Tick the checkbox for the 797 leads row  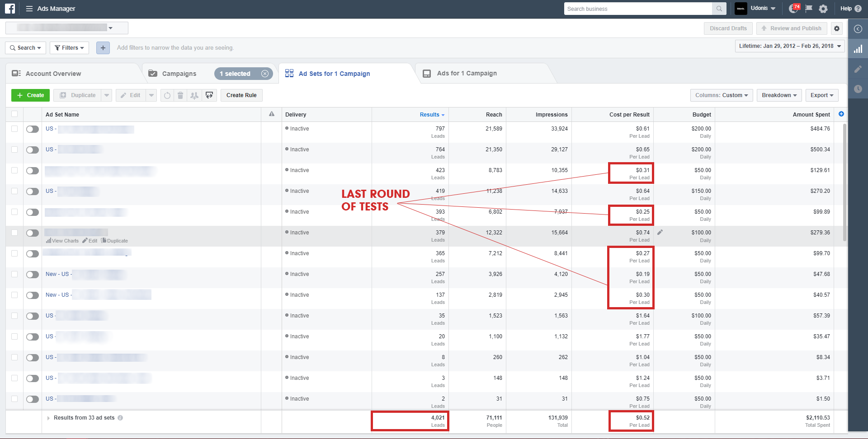(x=14, y=129)
